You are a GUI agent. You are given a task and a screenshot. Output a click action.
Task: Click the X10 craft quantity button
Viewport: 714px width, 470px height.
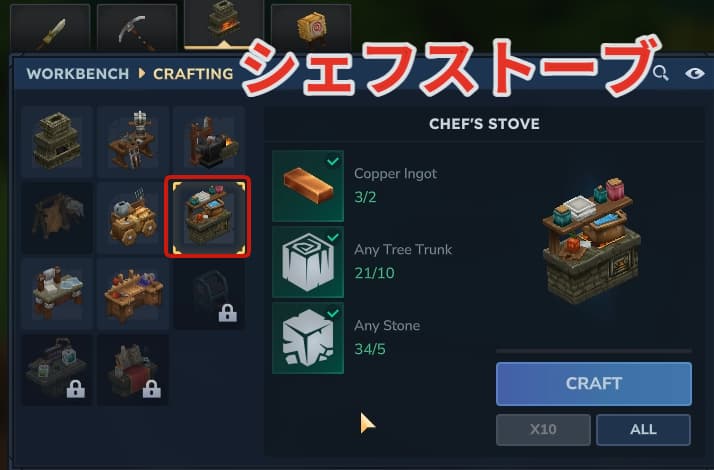pyautogui.click(x=543, y=429)
